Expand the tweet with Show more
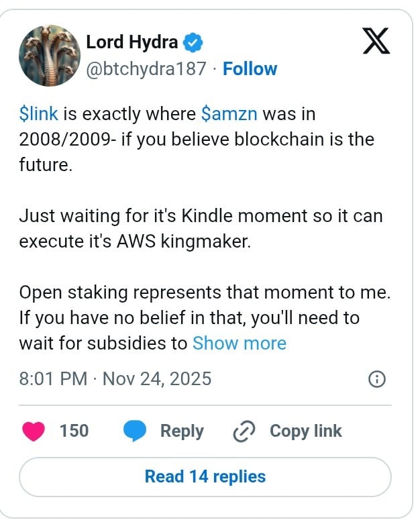 coord(239,343)
